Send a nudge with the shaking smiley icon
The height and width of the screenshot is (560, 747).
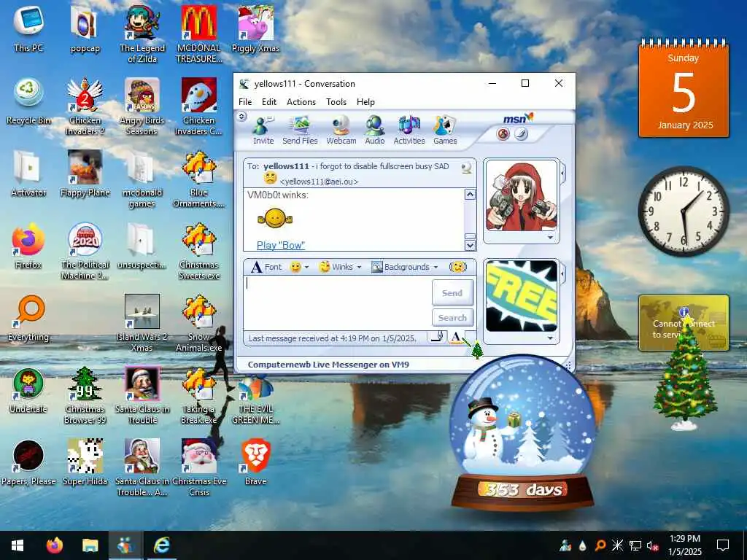pyautogui.click(x=458, y=267)
